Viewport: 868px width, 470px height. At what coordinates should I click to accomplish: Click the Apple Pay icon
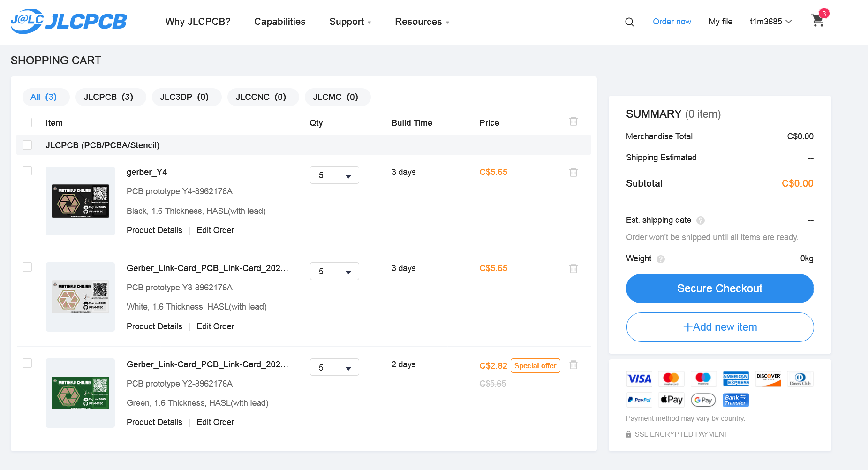(x=671, y=400)
